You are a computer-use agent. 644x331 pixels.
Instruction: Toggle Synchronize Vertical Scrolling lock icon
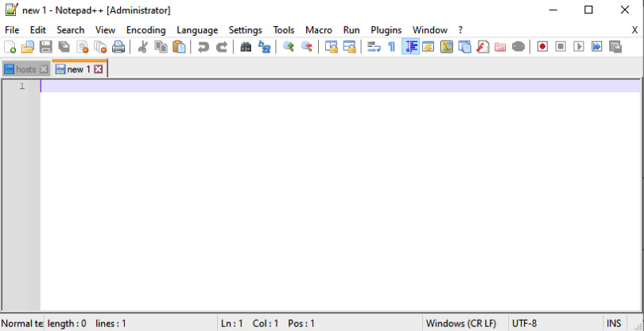point(331,47)
